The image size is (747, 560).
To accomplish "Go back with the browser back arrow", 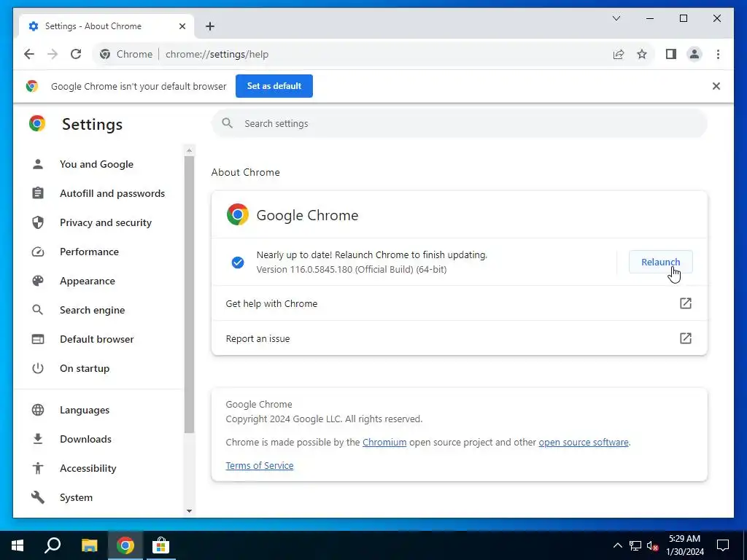I will [x=29, y=54].
